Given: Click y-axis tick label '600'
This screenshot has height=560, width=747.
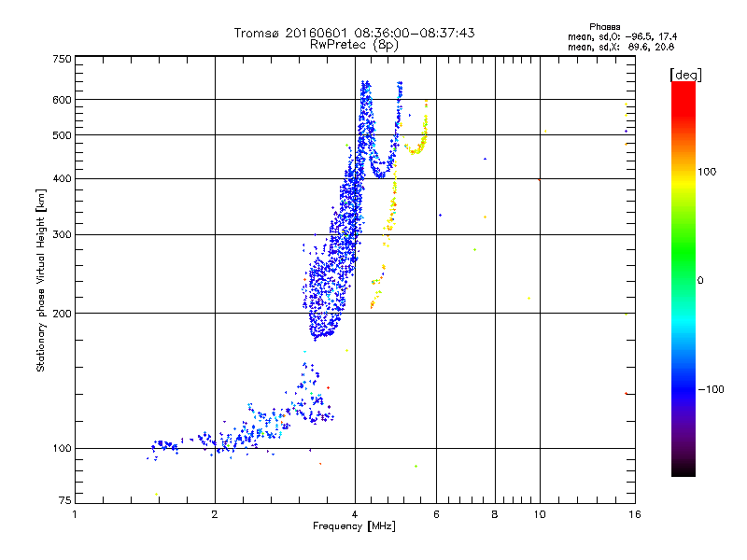Looking at the screenshot, I should (62, 100).
